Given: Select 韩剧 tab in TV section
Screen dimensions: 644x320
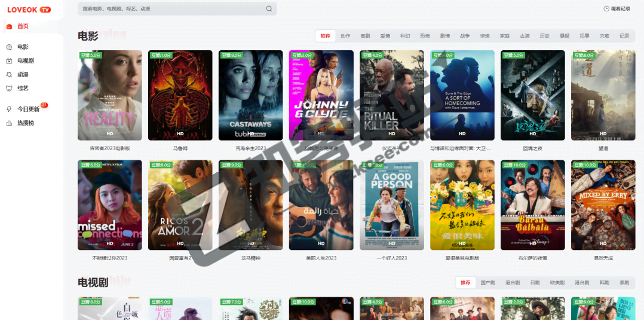Looking at the screenshot, I should tap(605, 282).
